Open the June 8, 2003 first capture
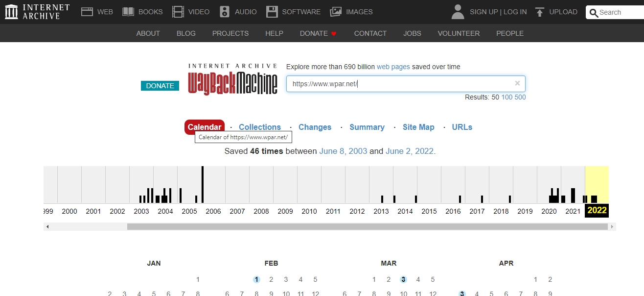Viewport: 644px width, 296px height. coord(343,151)
